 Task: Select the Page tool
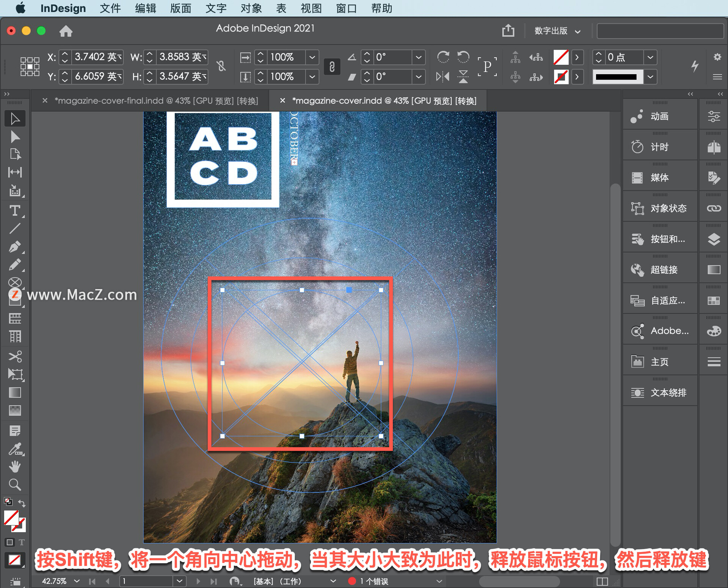(15, 154)
